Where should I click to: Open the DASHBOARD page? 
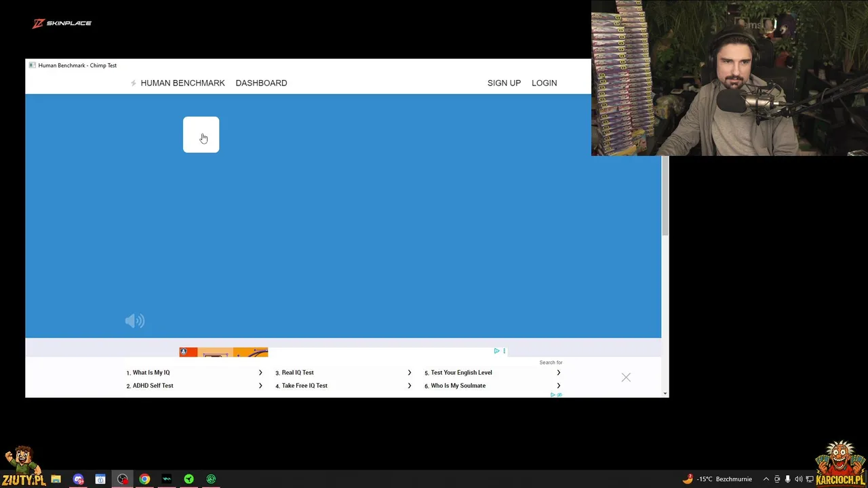coord(261,83)
